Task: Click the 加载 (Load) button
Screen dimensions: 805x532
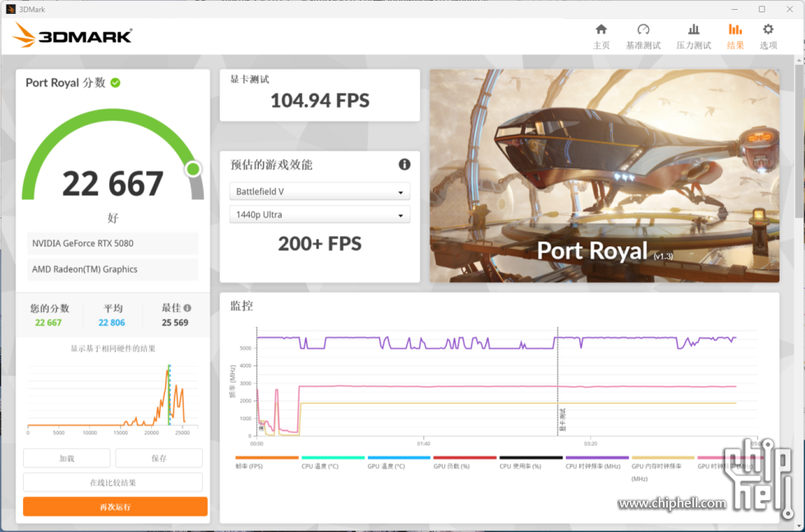Action: click(67, 458)
